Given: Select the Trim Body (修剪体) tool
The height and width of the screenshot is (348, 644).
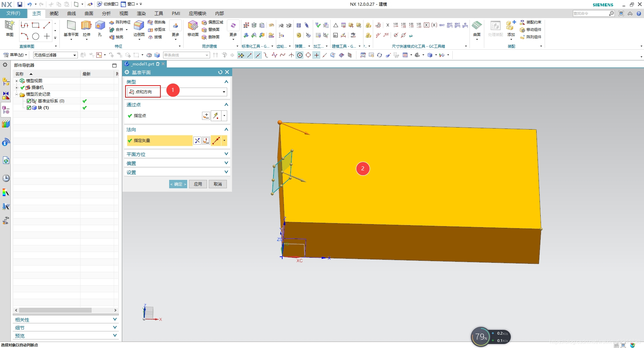Looking at the screenshot, I should [x=157, y=30].
